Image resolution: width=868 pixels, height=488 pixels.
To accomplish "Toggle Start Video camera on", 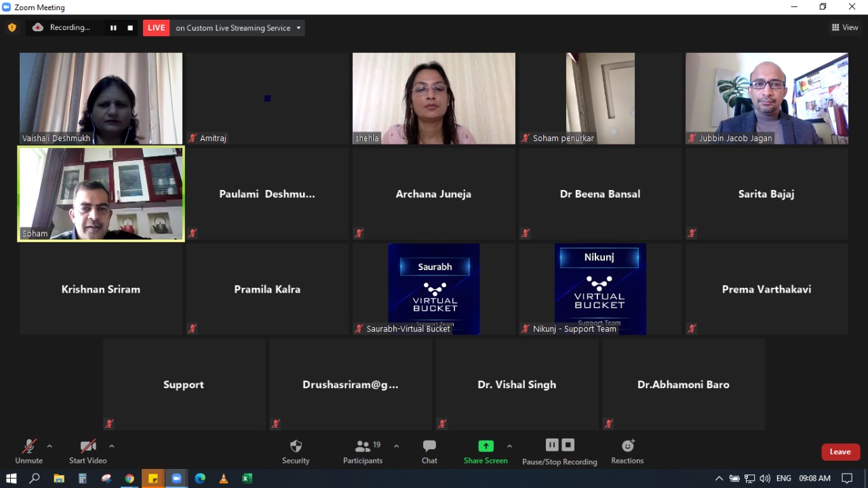I will click(x=87, y=451).
